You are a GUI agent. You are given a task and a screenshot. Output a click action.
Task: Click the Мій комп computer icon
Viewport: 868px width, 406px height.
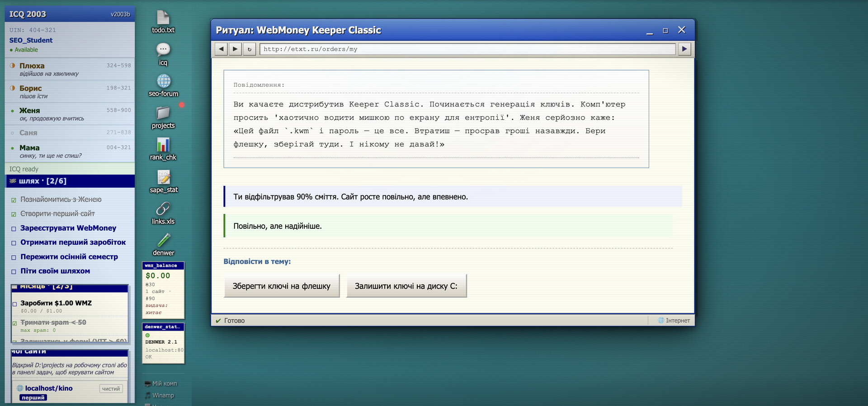point(147,384)
